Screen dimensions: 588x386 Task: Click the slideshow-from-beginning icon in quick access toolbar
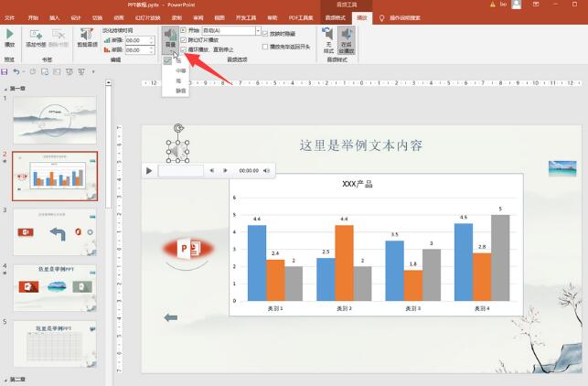click(x=45, y=71)
